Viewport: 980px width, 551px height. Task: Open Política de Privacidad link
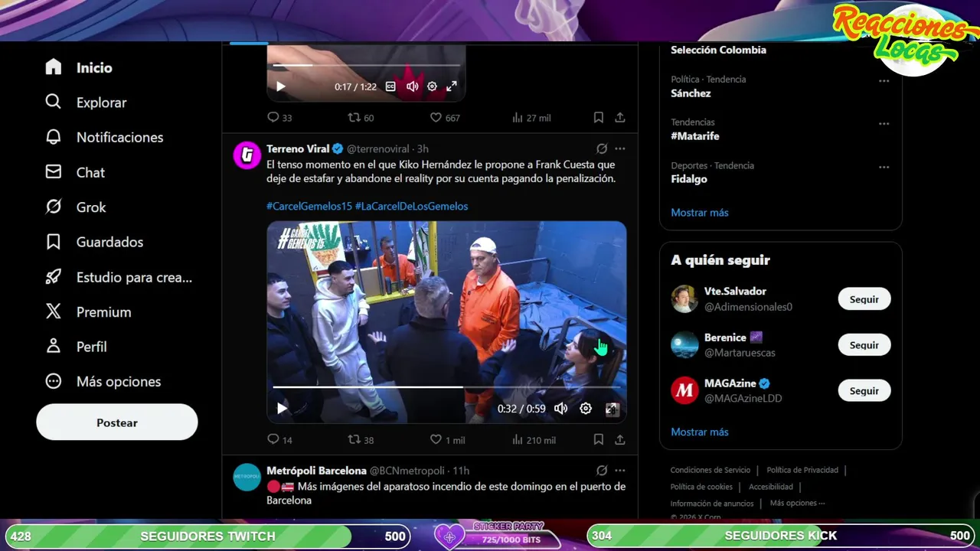click(x=802, y=470)
